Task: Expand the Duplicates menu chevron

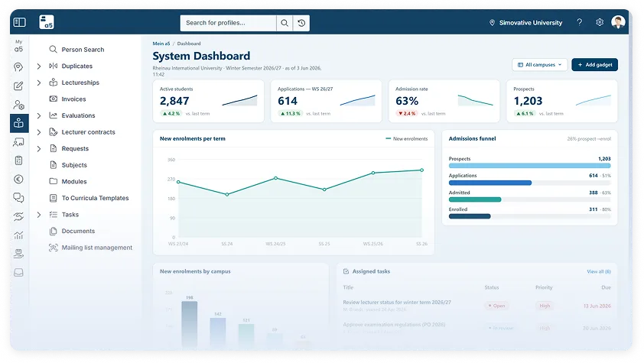Action: coord(39,66)
